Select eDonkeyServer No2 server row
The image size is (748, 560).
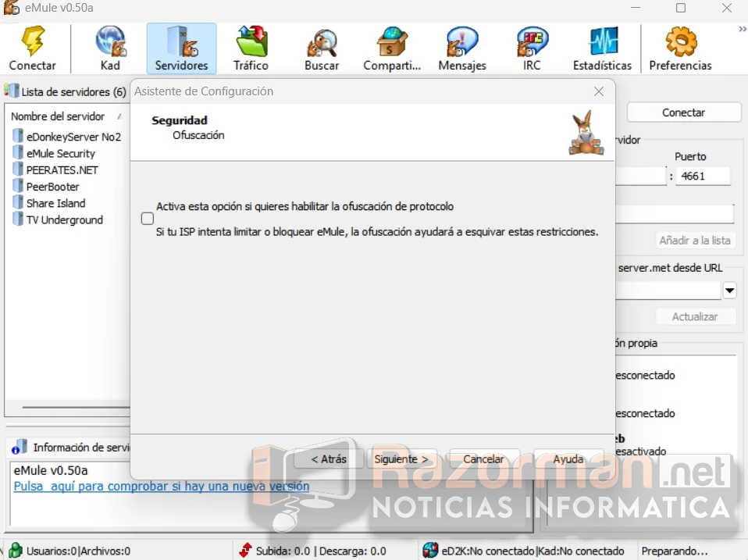pos(67,137)
